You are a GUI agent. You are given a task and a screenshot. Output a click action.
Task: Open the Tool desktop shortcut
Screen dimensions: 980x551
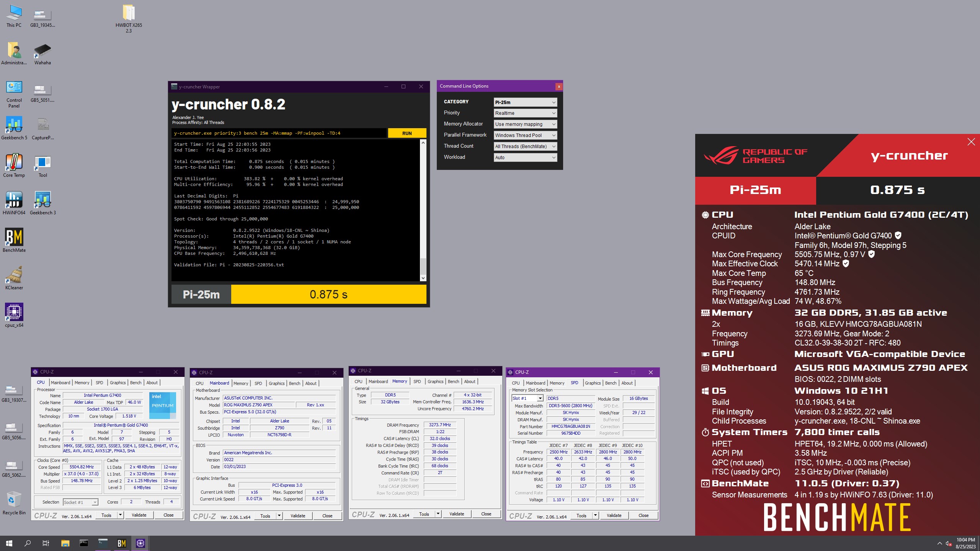42,166
